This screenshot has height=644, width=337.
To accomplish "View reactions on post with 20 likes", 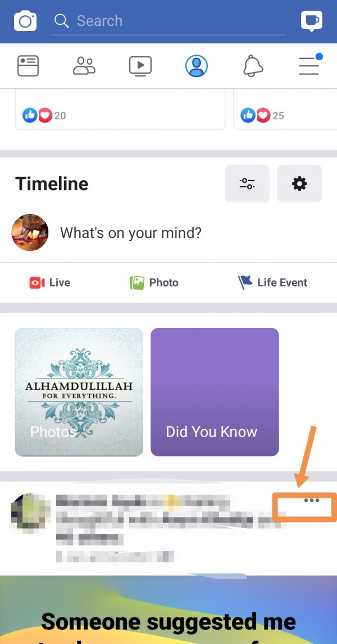I will (44, 115).
